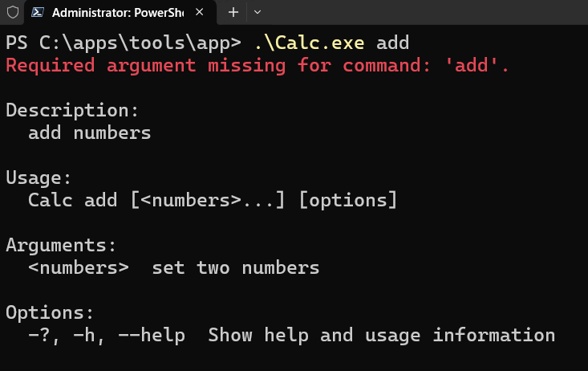Click the Options: heading
Image resolution: width=588 pixels, height=371 pixels.
point(50,312)
